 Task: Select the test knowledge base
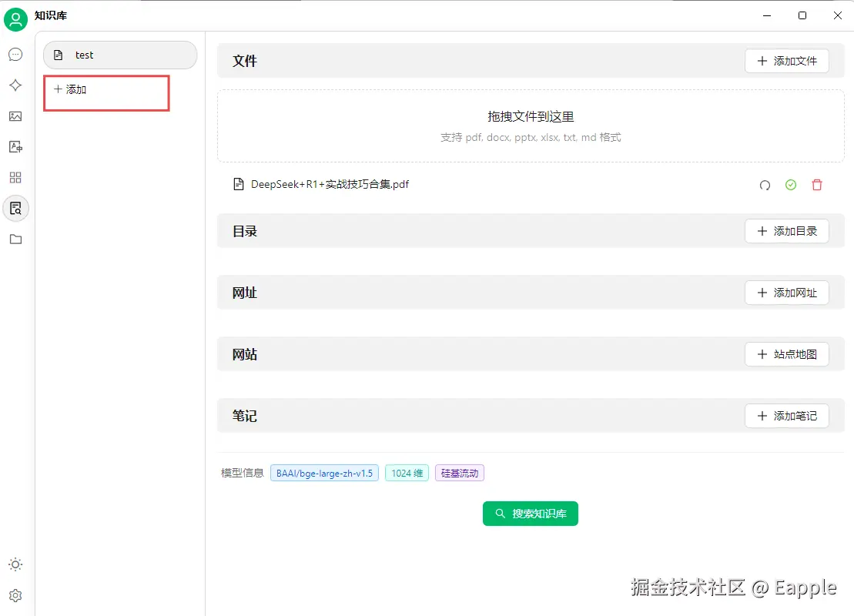point(120,55)
